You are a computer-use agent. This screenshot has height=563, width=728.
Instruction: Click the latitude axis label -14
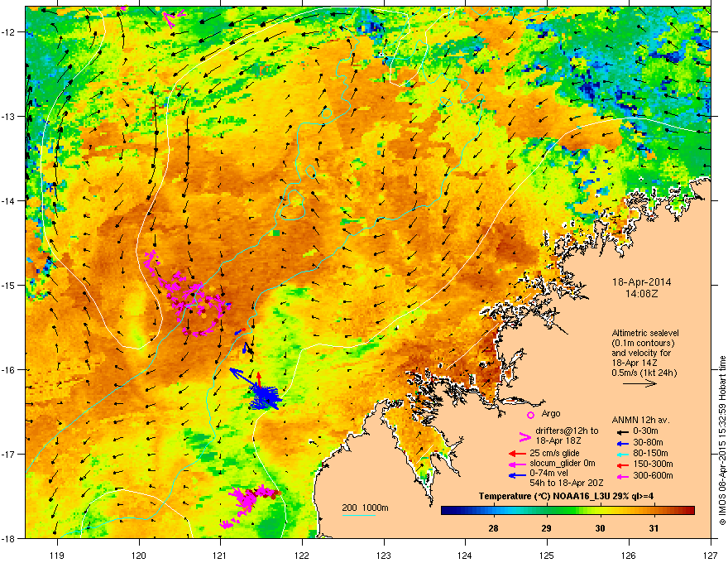(8, 200)
